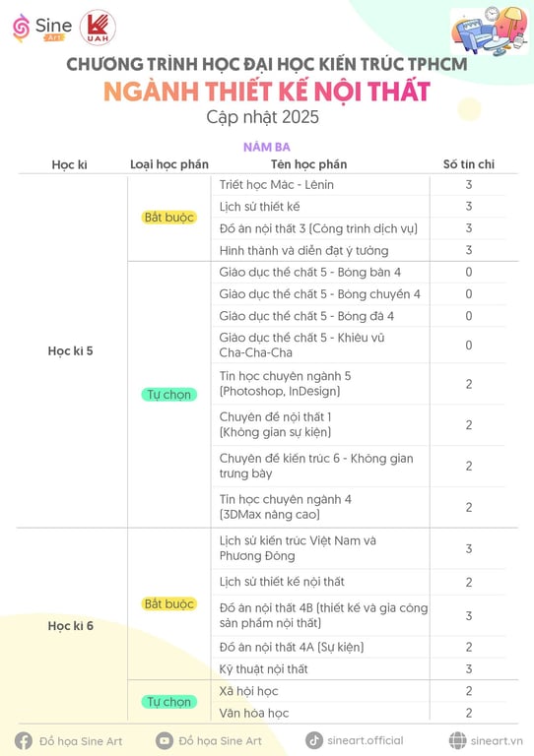Click the YouTube icon in footer
534x756 pixels.
tap(164, 740)
